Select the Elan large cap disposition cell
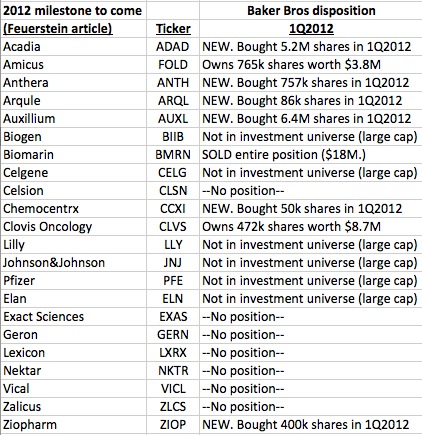The height and width of the screenshot is (435, 422). [311, 299]
